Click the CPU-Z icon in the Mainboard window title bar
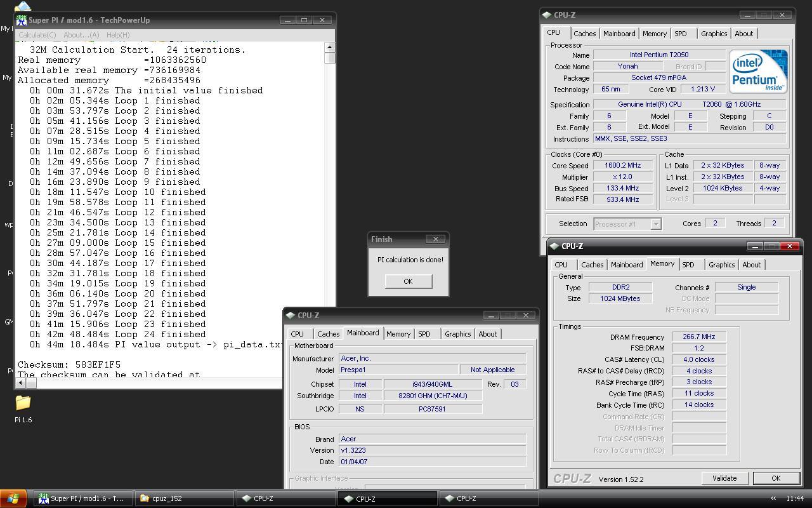Screen dimensions: 812x508 (x=291, y=316)
